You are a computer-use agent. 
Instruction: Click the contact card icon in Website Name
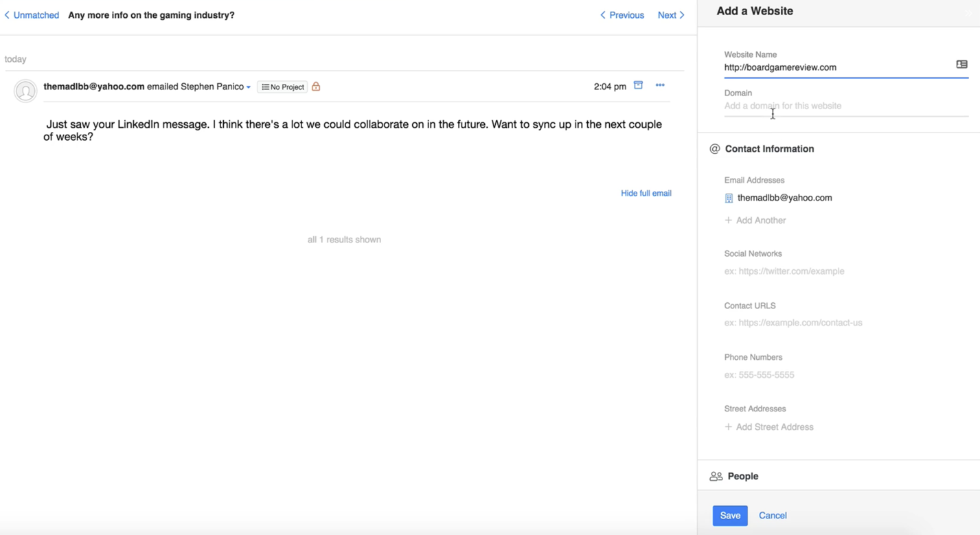961,65
